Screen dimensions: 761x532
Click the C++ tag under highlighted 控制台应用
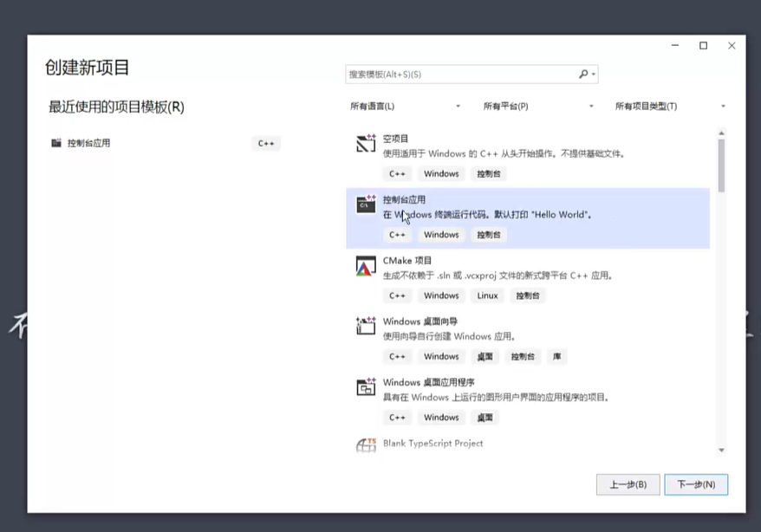397,235
